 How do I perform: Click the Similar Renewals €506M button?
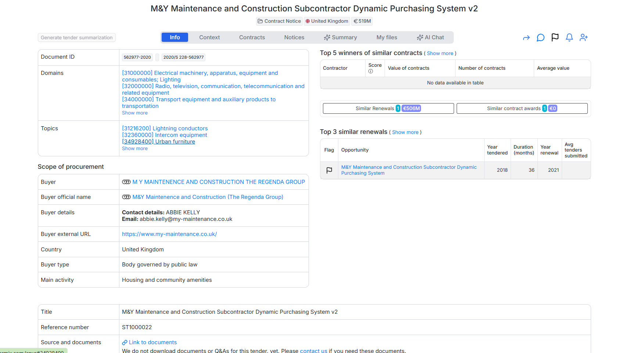(x=388, y=109)
